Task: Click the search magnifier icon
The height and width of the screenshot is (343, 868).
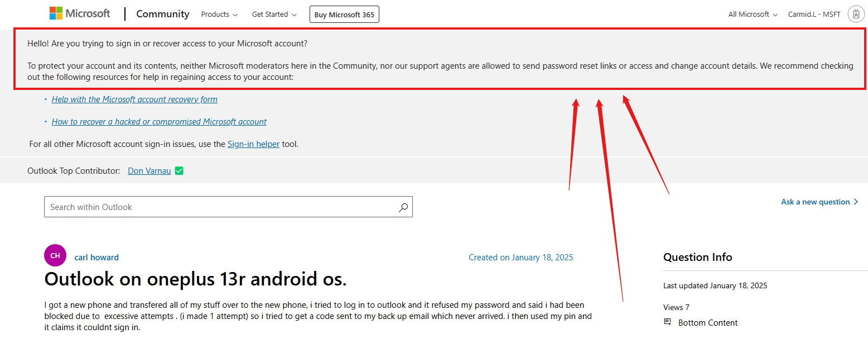Action: [403, 207]
